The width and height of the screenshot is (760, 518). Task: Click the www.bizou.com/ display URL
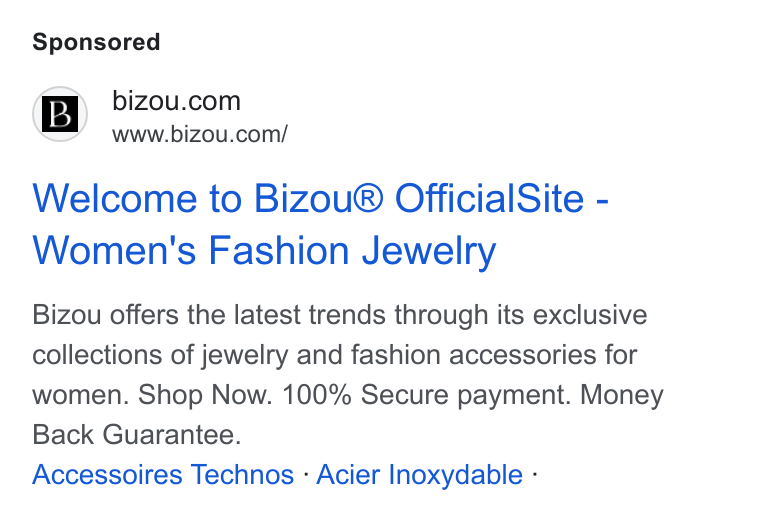200,134
